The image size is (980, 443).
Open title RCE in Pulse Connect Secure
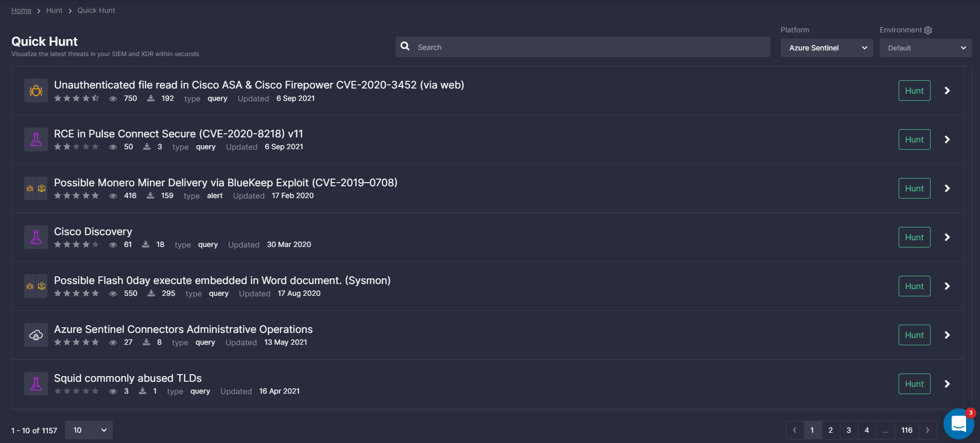179,134
